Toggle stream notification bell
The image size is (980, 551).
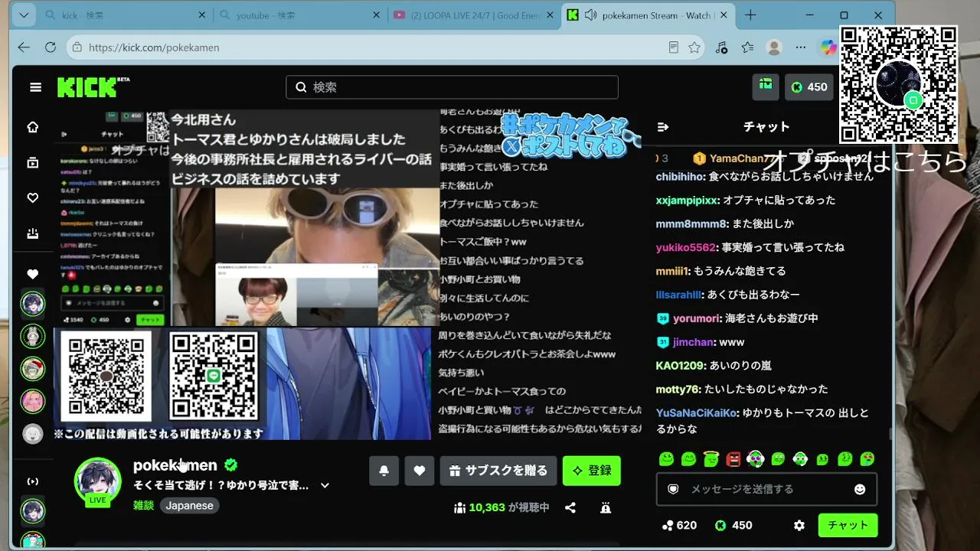point(384,471)
